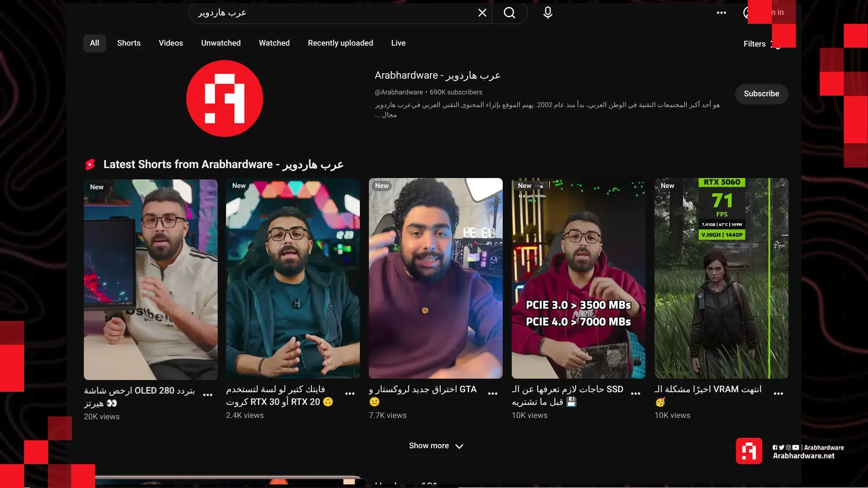Open the three-dot settings menu at top

pos(722,13)
